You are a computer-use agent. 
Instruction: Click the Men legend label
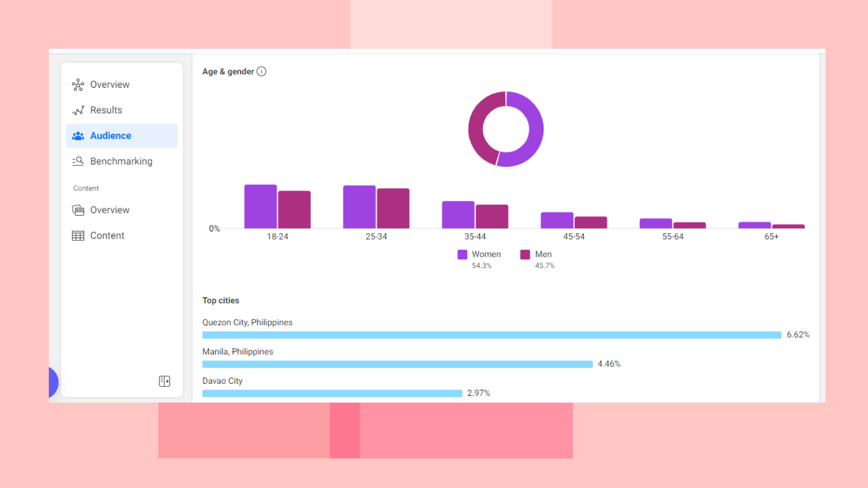(543, 254)
